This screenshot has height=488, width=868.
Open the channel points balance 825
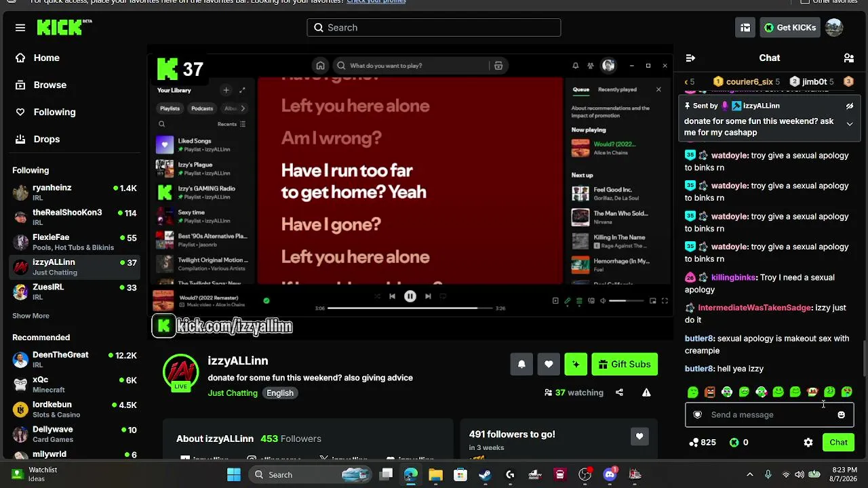[x=703, y=443]
